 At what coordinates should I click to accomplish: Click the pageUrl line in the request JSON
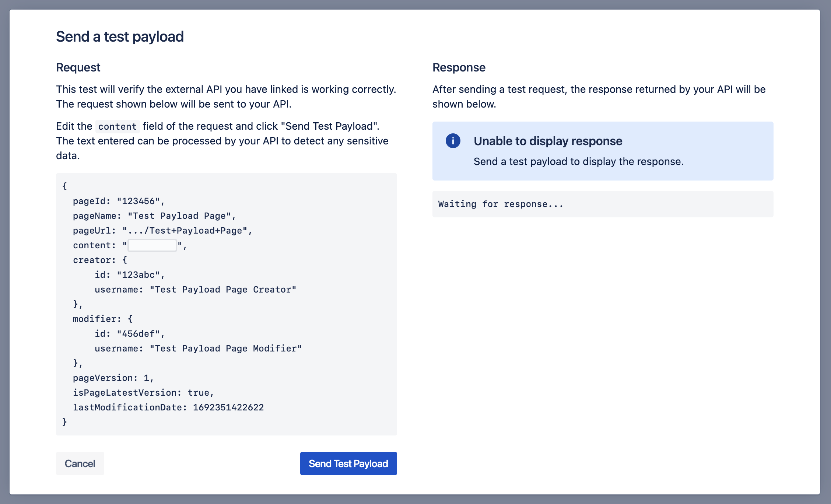pos(162,231)
